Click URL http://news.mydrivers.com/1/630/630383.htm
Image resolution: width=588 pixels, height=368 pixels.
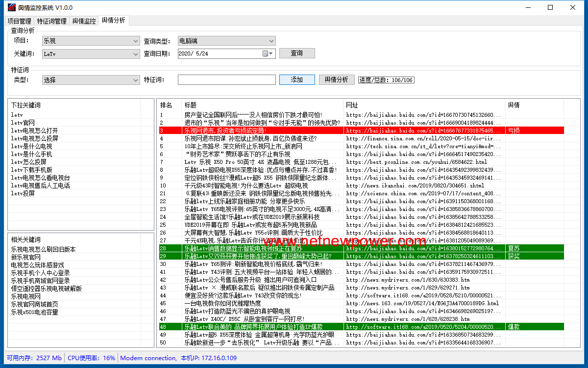pos(408,280)
